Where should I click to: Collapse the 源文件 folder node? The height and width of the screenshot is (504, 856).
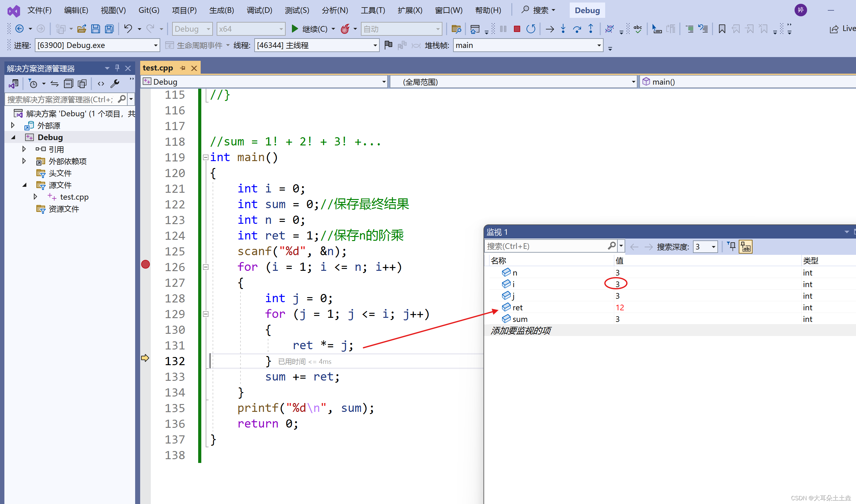point(24,185)
